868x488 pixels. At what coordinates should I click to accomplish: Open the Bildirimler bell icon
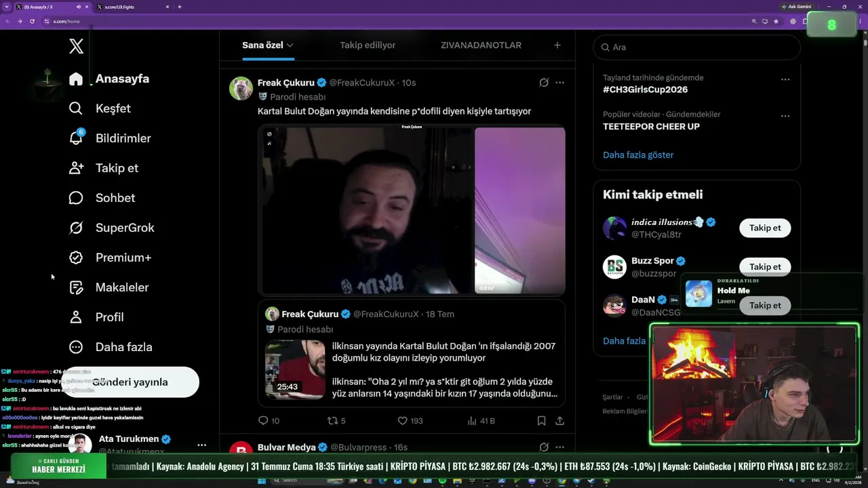pos(76,138)
